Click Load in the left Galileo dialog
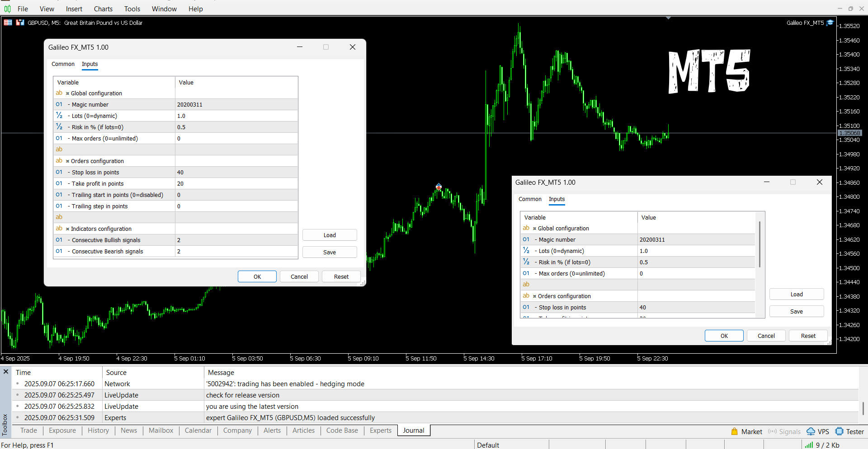The height and width of the screenshot is (449, 868). 330,235
